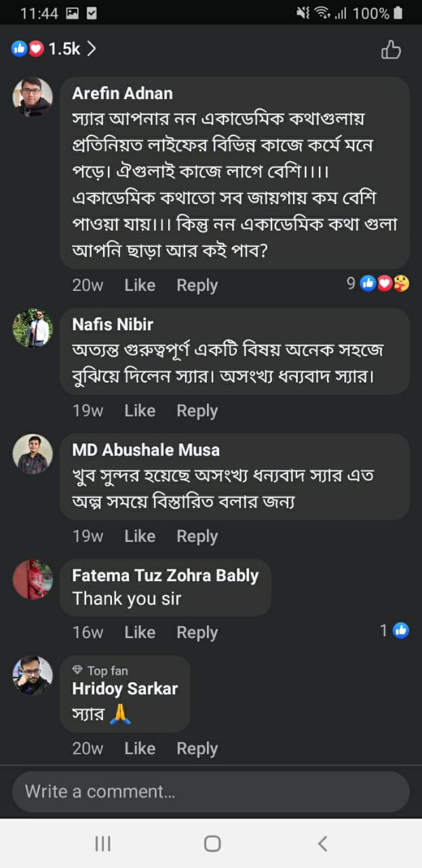Like Nafis Nibir's comment

(x=140, y=411)
